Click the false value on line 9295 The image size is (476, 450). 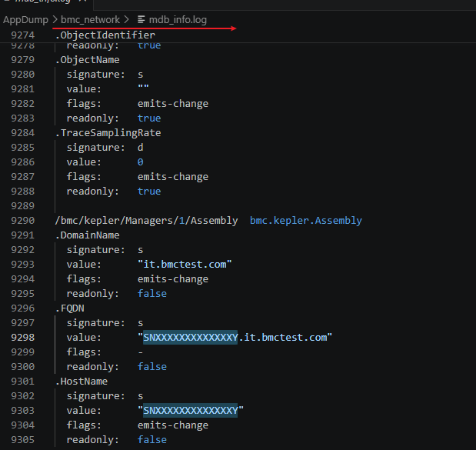point(152,294)
